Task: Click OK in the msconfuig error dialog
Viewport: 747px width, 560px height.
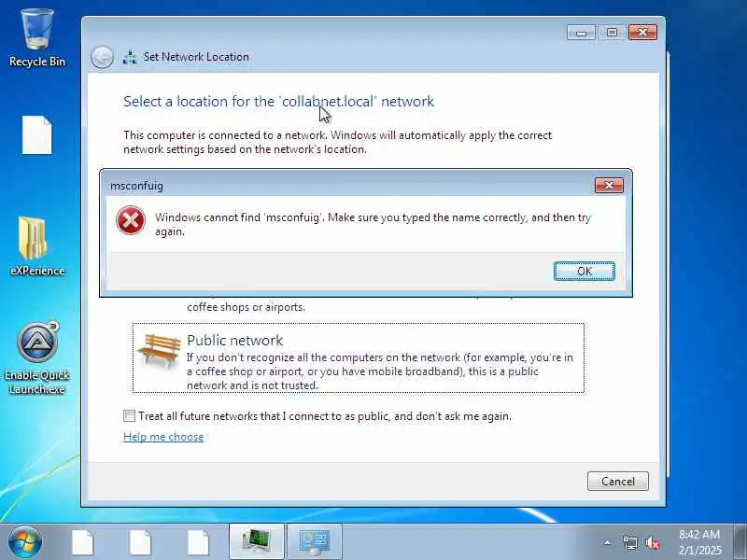Action: pyautogui.click(x=585, y=271)
